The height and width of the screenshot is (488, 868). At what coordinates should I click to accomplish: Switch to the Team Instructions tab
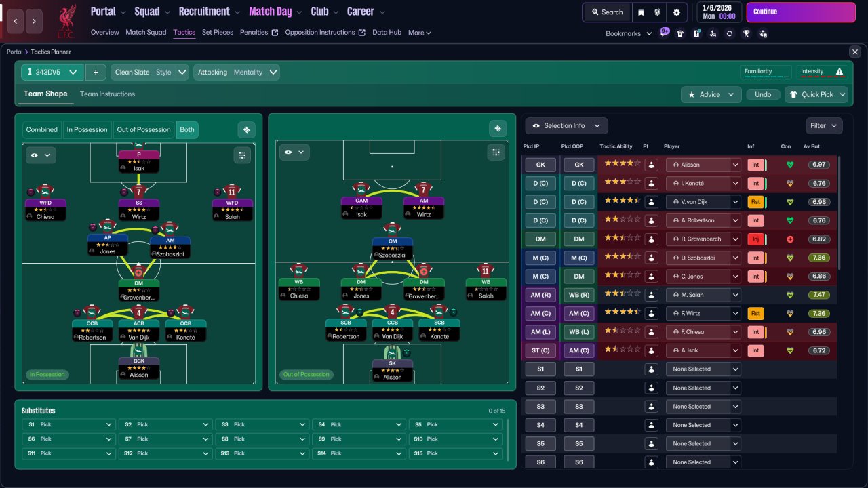[107, 94]
